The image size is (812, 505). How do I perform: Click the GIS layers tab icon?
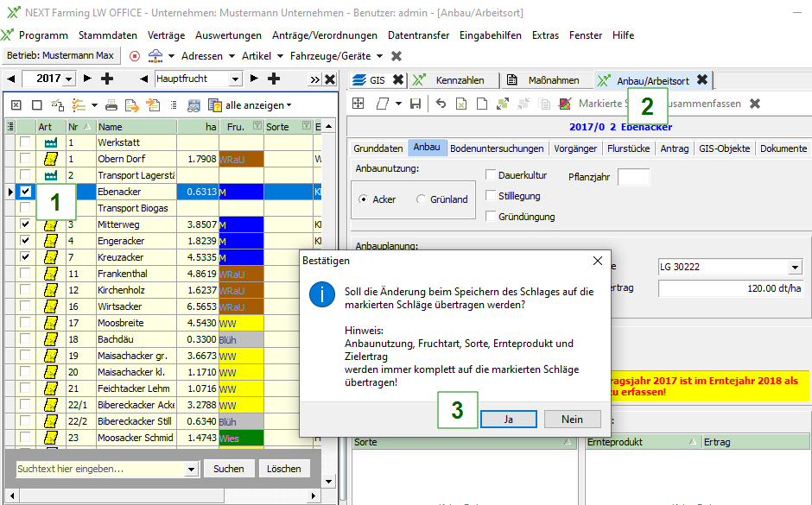[x=360, y=80]
